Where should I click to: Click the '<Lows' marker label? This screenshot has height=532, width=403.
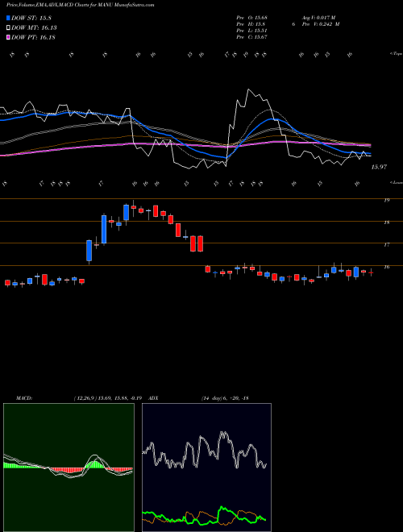click(396, 182)
